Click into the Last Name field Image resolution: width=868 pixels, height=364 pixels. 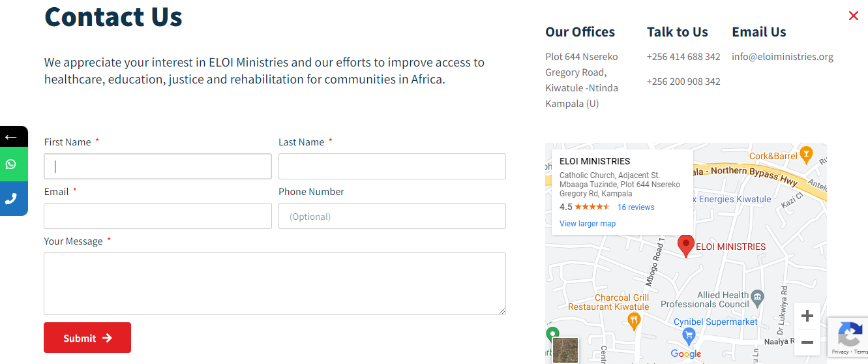(392, 166)
